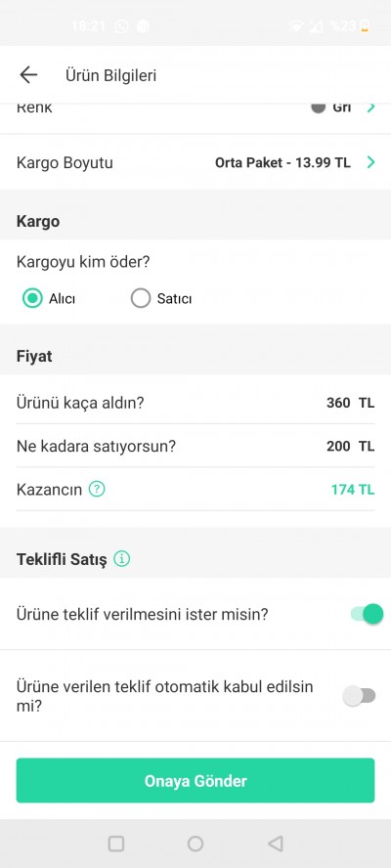Open Kargo Boyutu chevron selector
The image size is (391, 868).
click(x=371, y=162)
